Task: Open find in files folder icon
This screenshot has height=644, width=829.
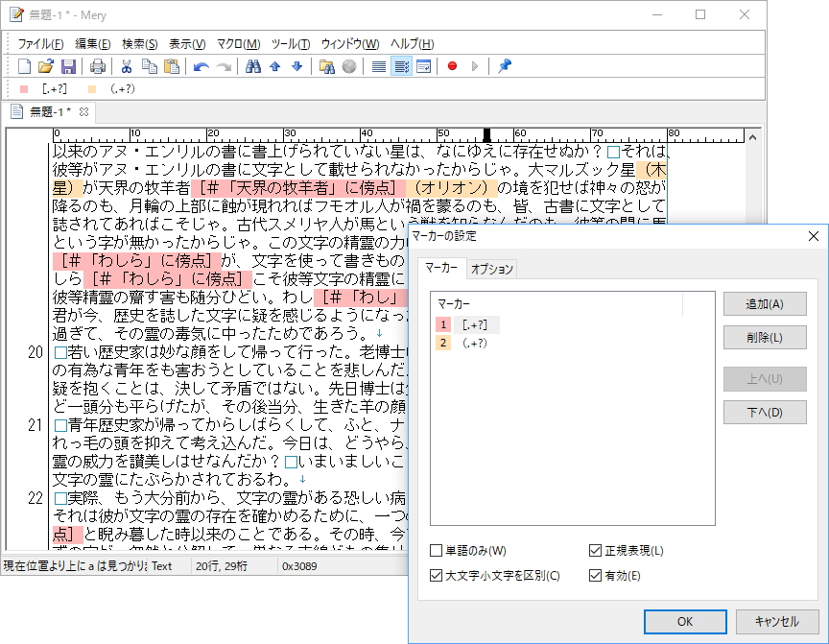Action: [x=327, y=66]
